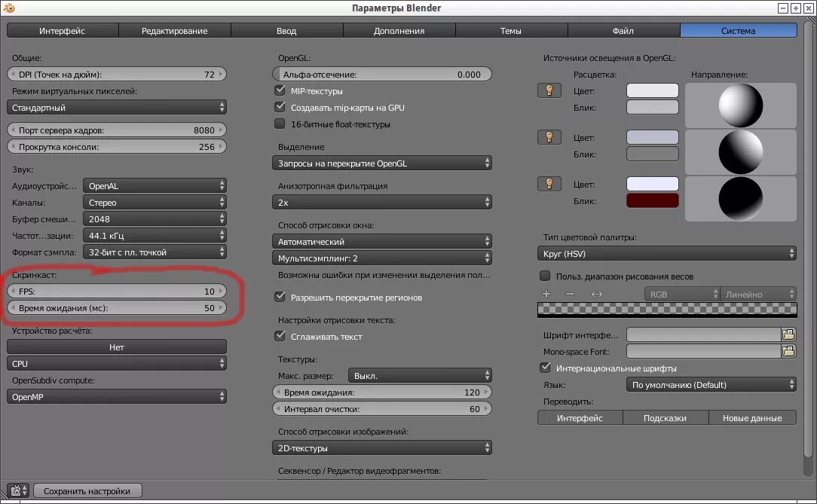Viewport: 817px width, 504px height.
Task: Open Мультисэмплинг: 2 dropdown
Action: tap(382, 258)
